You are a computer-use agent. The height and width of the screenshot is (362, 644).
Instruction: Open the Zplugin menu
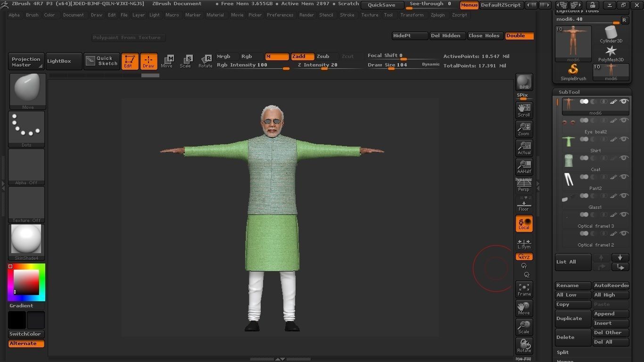coord(438,15)
